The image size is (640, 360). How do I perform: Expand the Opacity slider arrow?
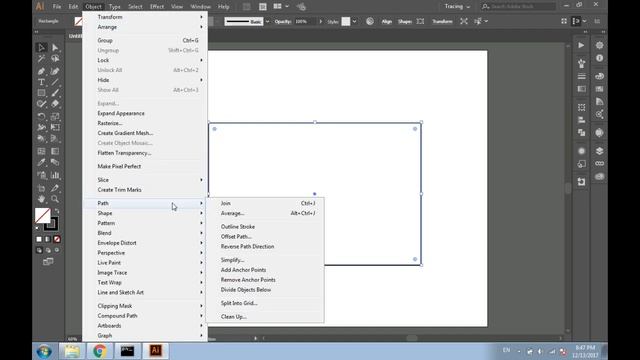point(320,21)
